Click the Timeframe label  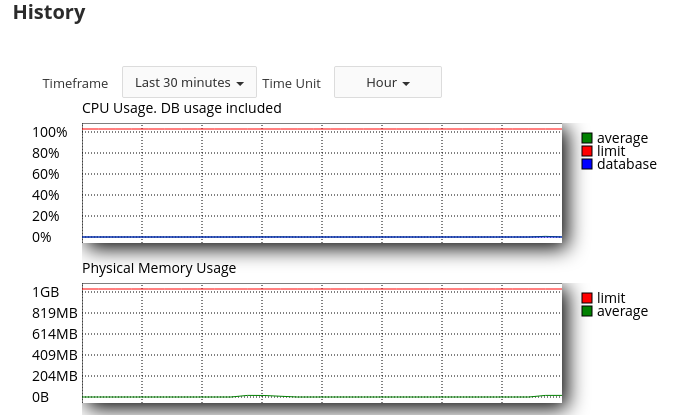[x=75, y=83]
